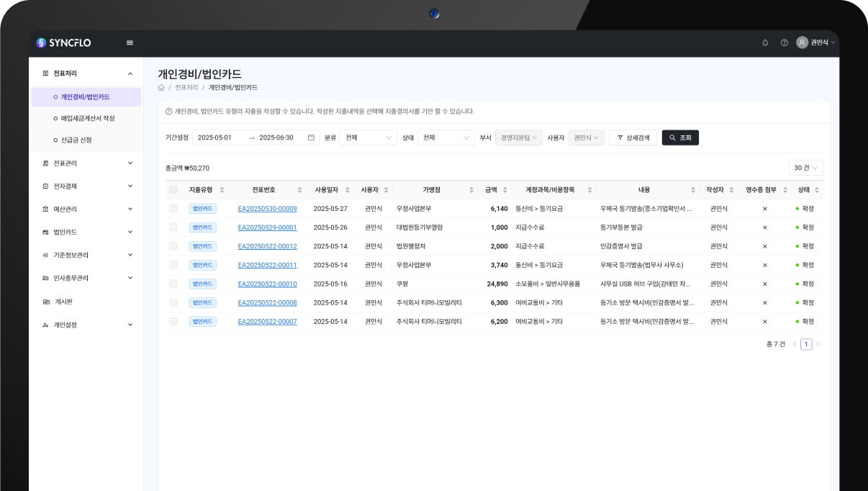Open the 상태 filter dropdown
The image size is (868, 491).
(446, 138)
